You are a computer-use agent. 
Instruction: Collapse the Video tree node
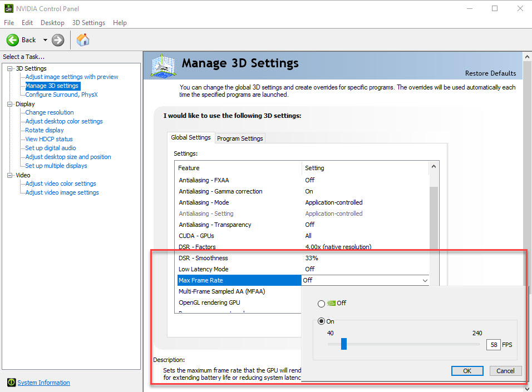point(10,175)
